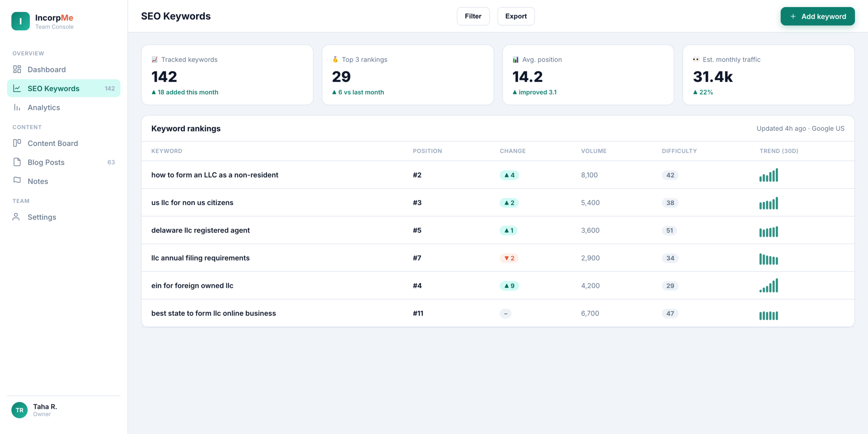Click difficulty badge 51
Image resolution: width=868 pixels, height=434 pixels.
(x=669, y=231)
